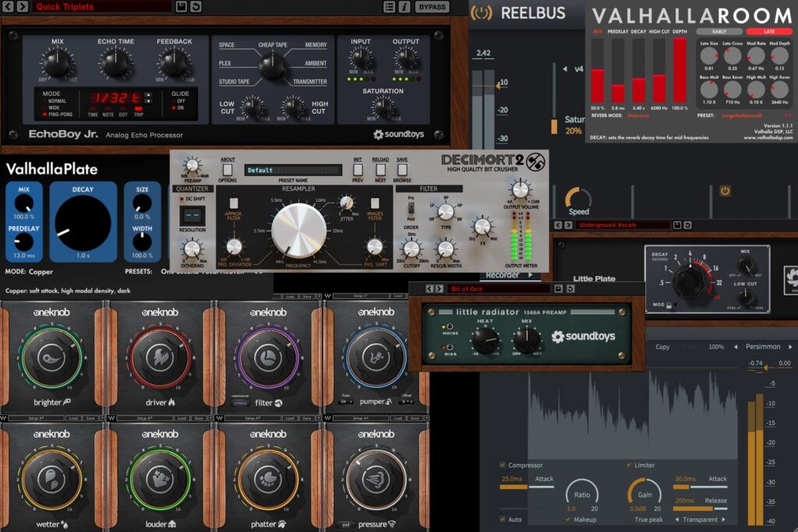Revert the EchoBoy Jr. preset with undo icon
Screen dimensions: 798x532
pos(196,6)
